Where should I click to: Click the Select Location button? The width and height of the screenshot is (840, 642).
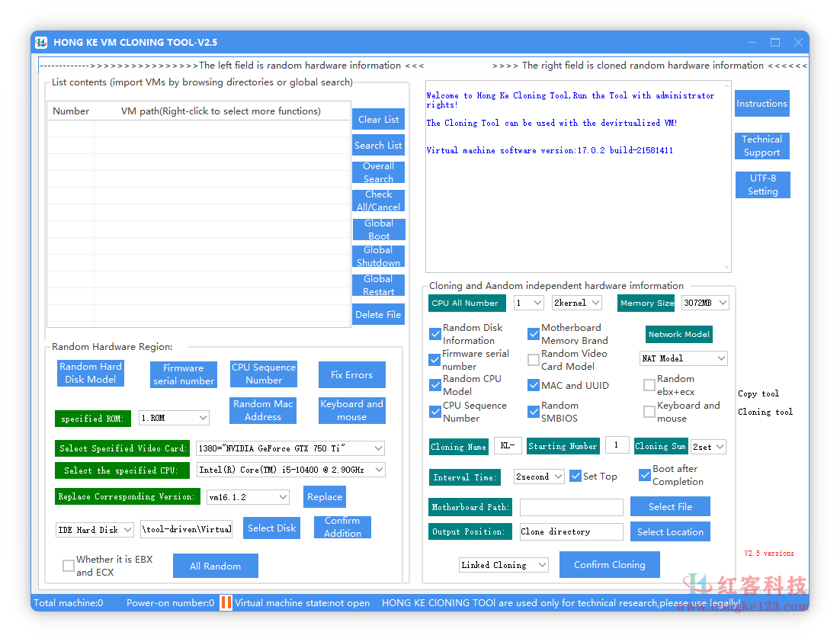[670, 531]
